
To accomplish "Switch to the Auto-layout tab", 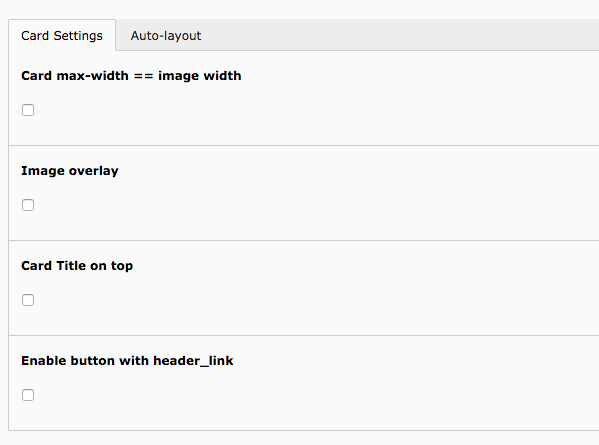I will [x=166, y=36].
